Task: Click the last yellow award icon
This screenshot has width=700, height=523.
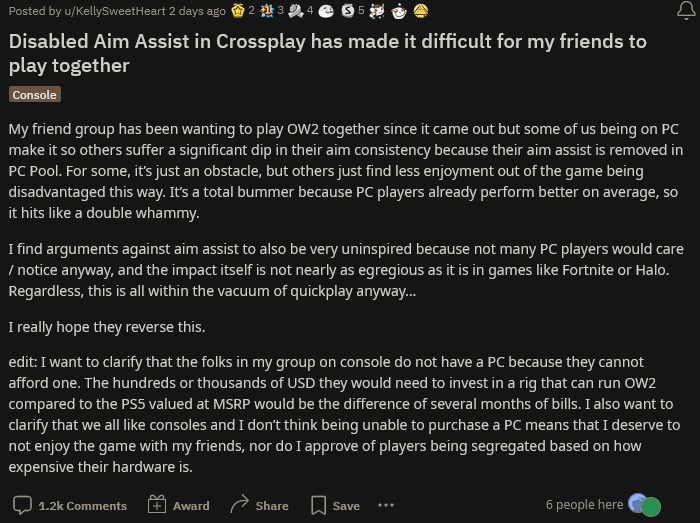Action: click(421, 11)
